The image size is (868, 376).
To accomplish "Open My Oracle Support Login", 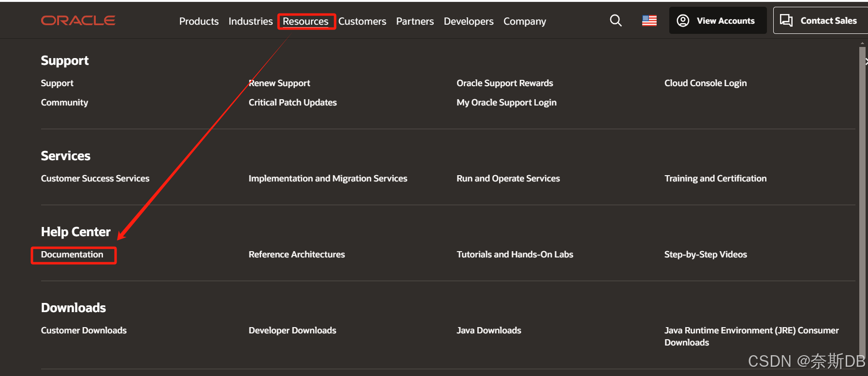I will (506, 103).
